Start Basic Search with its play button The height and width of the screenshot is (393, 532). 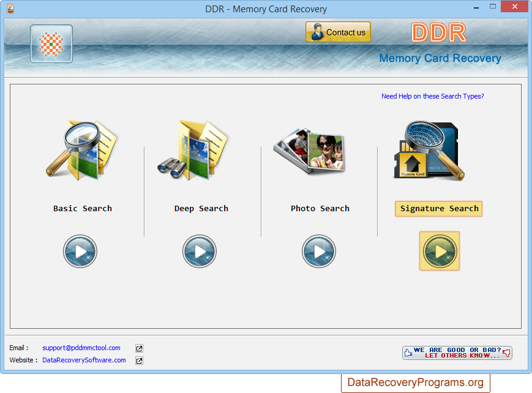[x=80, y=252]
